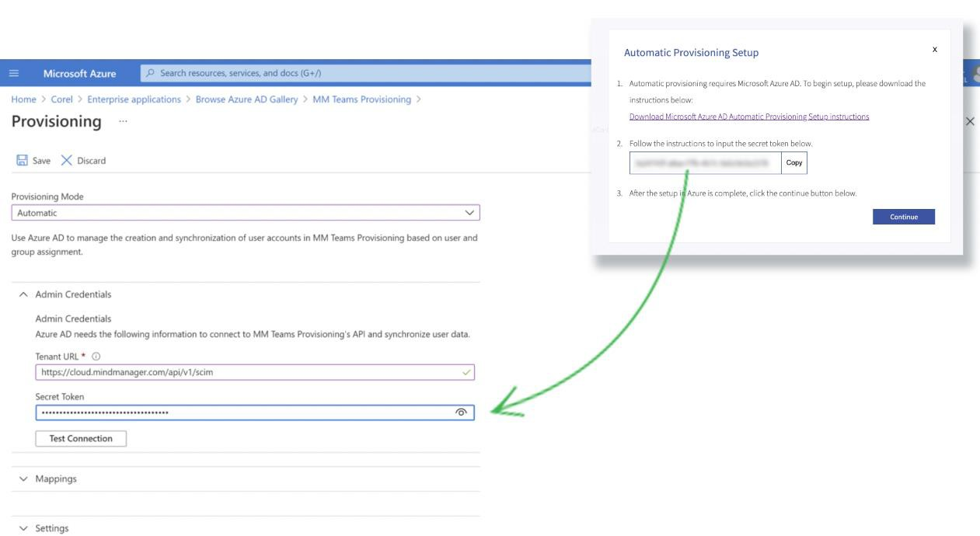Click the Copy button for secret token
980x536 pixels.
794,162
